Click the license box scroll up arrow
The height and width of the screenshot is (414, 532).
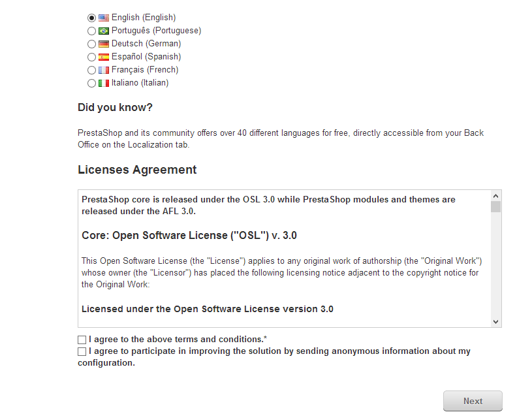[495, 196]
